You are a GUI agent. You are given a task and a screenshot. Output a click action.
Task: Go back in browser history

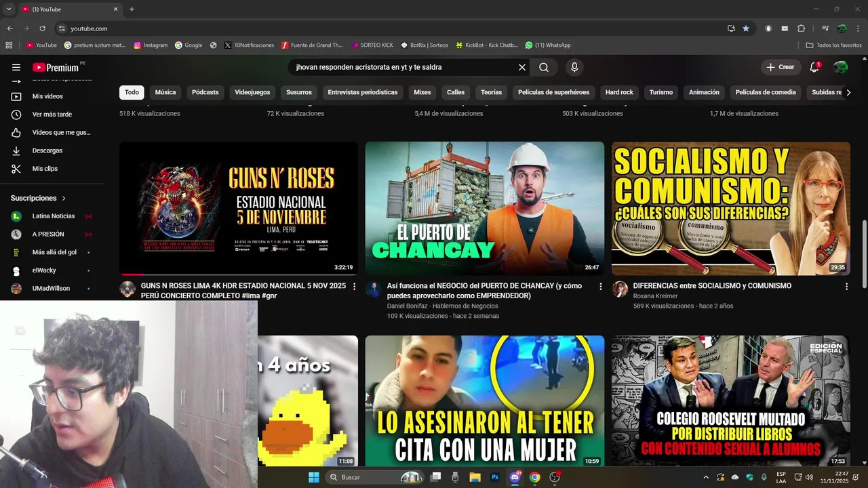point(10,28)
